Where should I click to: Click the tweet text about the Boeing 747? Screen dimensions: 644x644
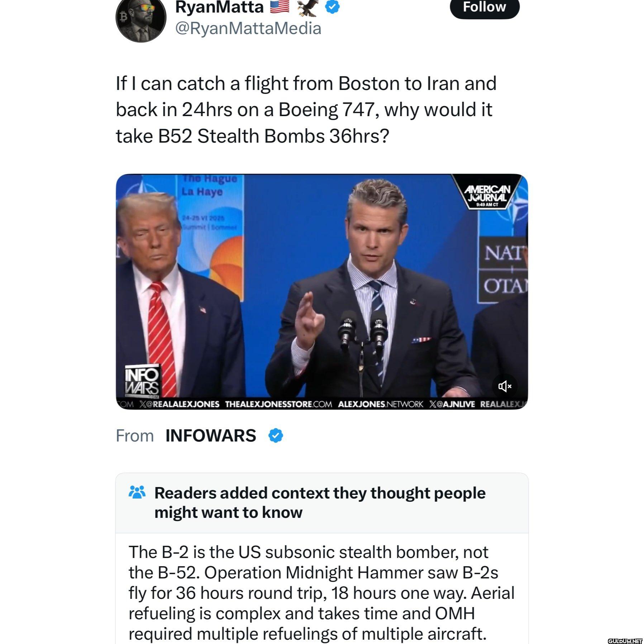point(306,110)
